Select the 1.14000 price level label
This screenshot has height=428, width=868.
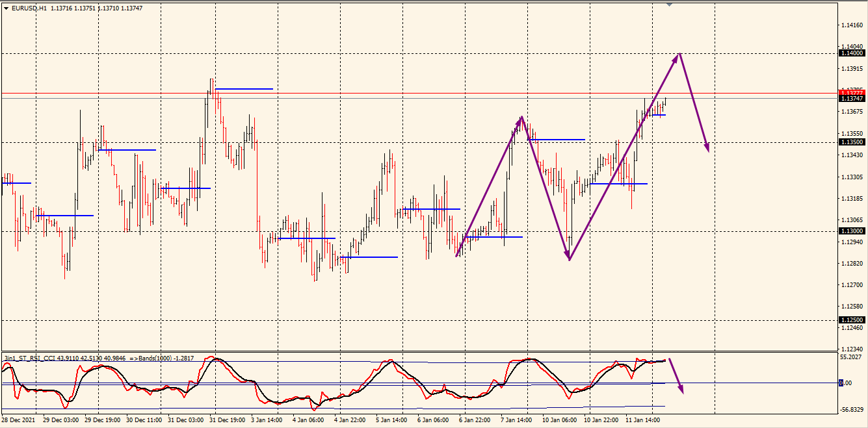click(x=852, y=54)
